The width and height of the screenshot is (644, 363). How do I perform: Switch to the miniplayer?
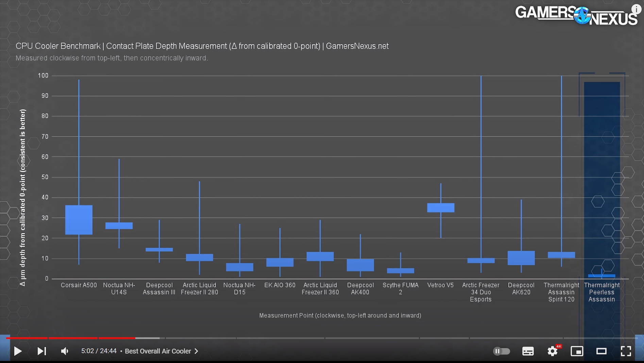577,351
